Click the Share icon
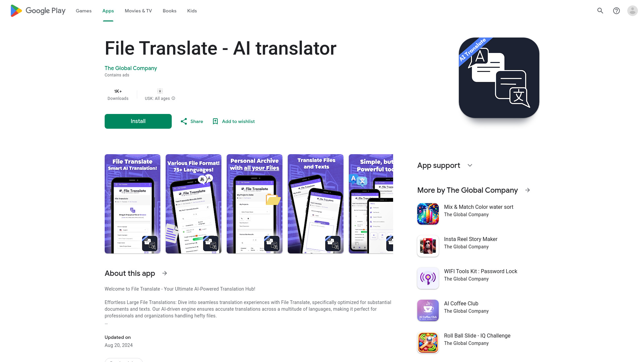This screenshot has width=644, height=362. pyautogui.click(x=183, y=121)
